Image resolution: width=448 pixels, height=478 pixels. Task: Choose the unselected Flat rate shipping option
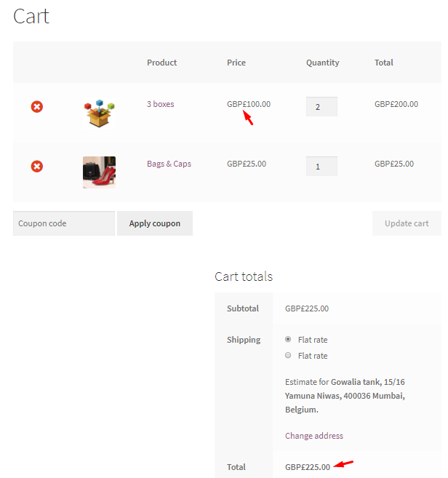coord(289,355)
